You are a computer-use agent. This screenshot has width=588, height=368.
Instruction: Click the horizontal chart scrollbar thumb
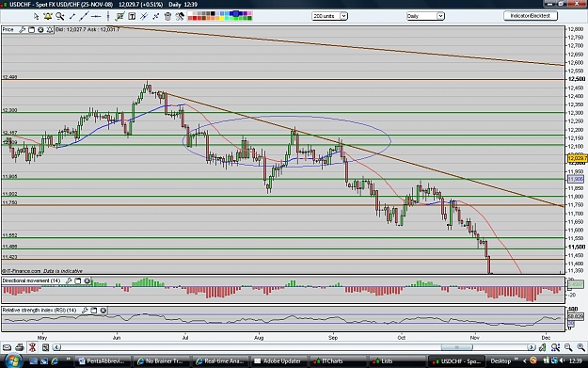pos(456,347)
